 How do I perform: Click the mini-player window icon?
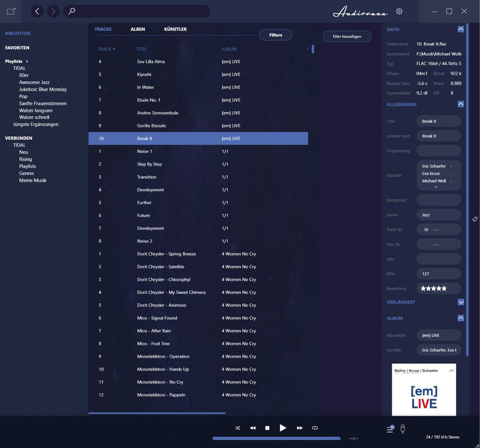(11, 11)
